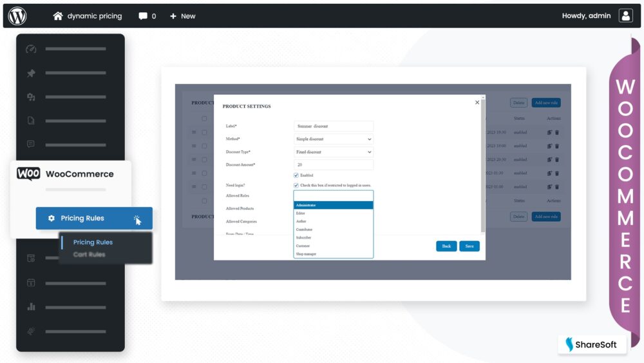Click the Allowed Roles search box
Image resolution: width=644 pixels, height=363 pixels.
click(334, 195)
